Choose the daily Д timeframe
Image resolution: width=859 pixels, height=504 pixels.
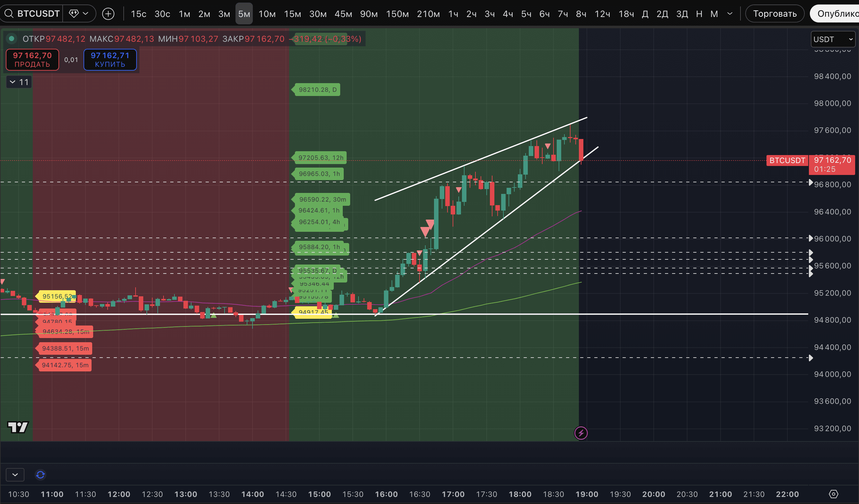click(x=645, y=14)
